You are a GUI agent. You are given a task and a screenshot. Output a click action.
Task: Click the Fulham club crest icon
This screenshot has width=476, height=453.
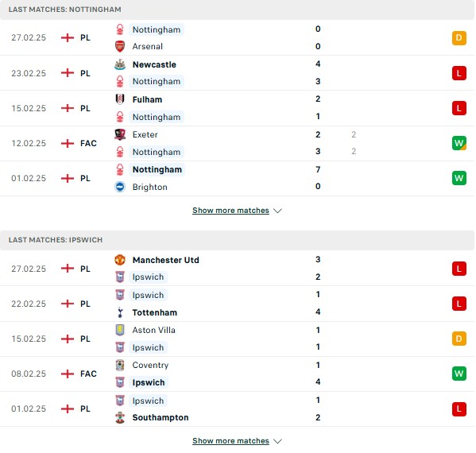click(x=120, y=99)
